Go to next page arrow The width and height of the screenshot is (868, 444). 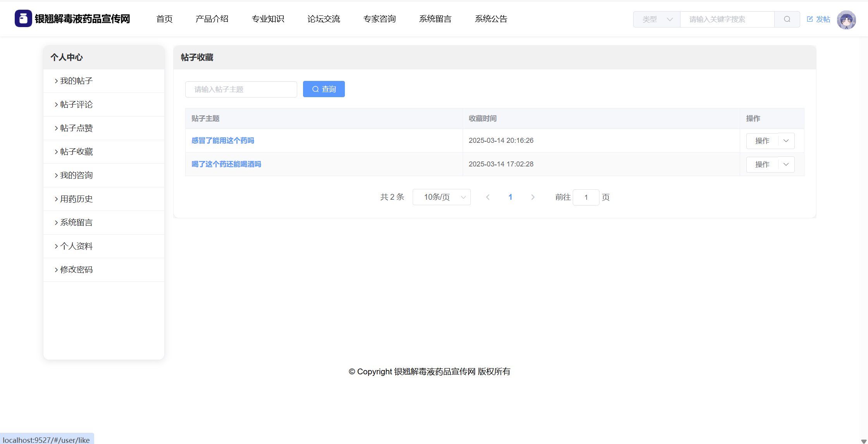[x=533, y=197]
